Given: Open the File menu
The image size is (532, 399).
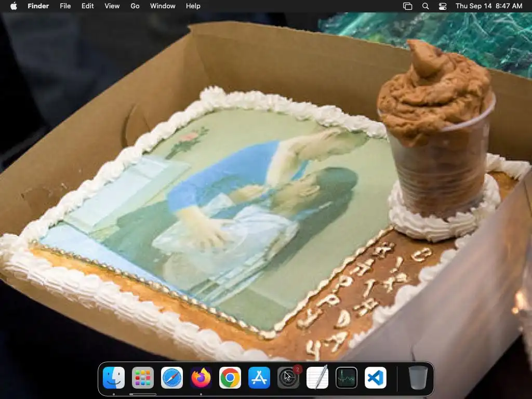Looking at the screenshot, I should tap(65, 6).
